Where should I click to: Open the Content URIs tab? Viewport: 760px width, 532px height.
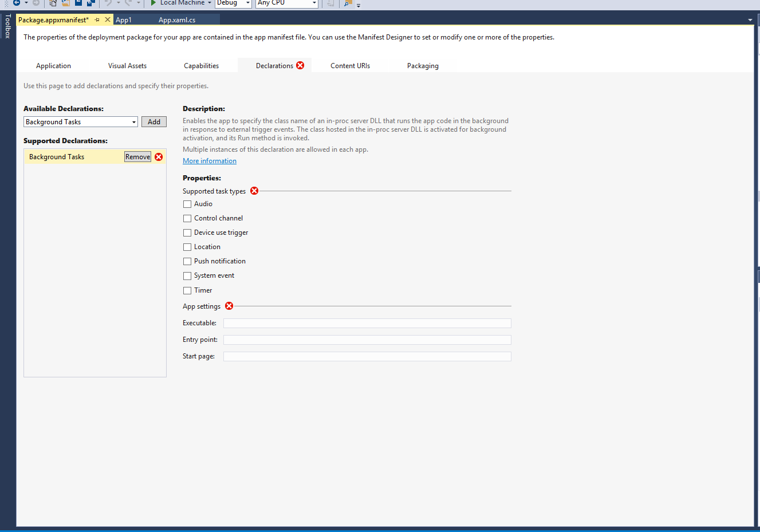coord(350,66)
